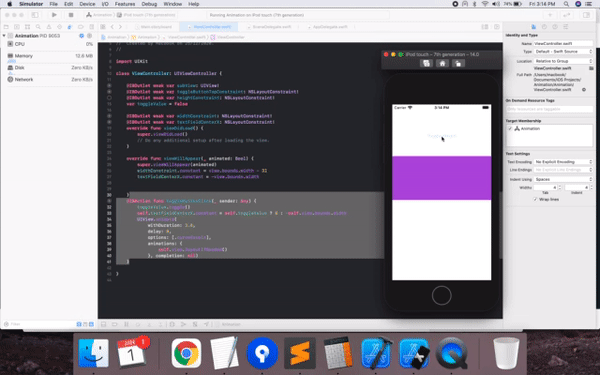This screenshot has height=375, width=600.
Task: Open Sublime Text from the Dock
Action: pos(300,353)
